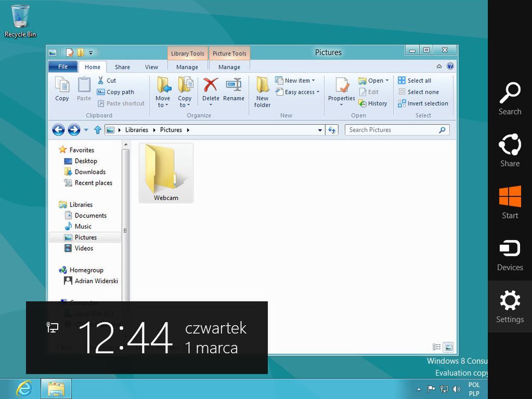Refresh the Pictures address bar location

click(332, 130)
